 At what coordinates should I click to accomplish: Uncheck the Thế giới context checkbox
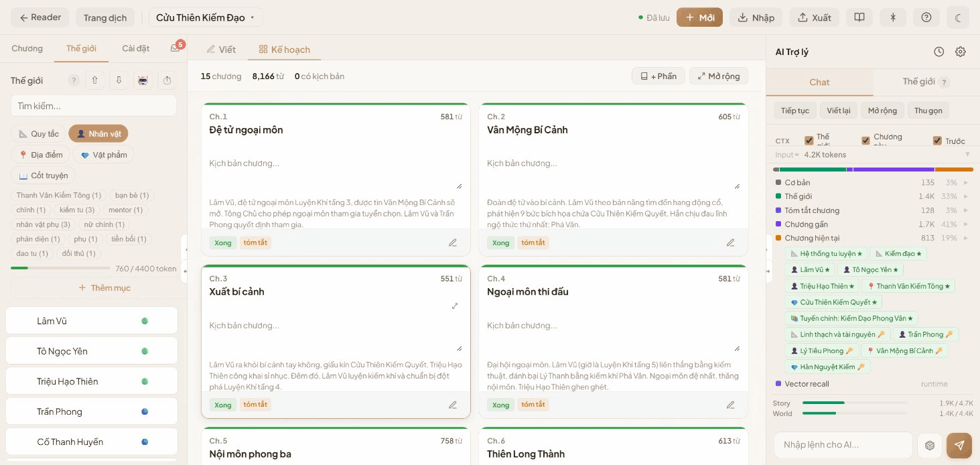tap(809, 141)
